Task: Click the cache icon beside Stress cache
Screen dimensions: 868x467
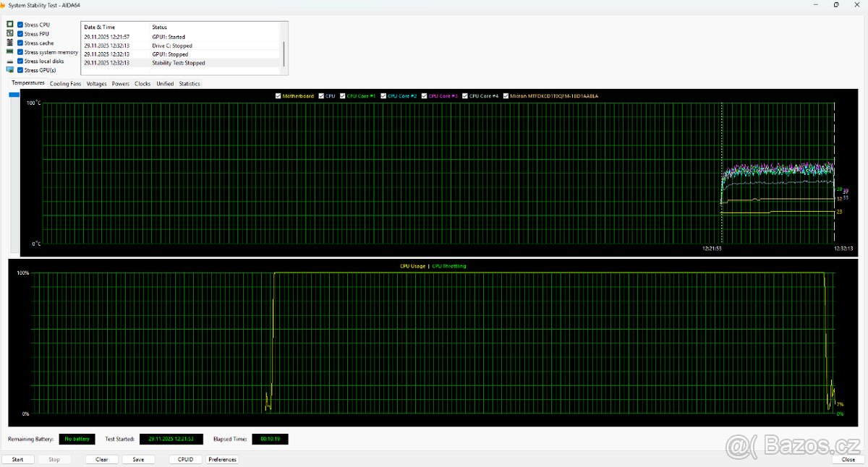Action: click(10, 43)
